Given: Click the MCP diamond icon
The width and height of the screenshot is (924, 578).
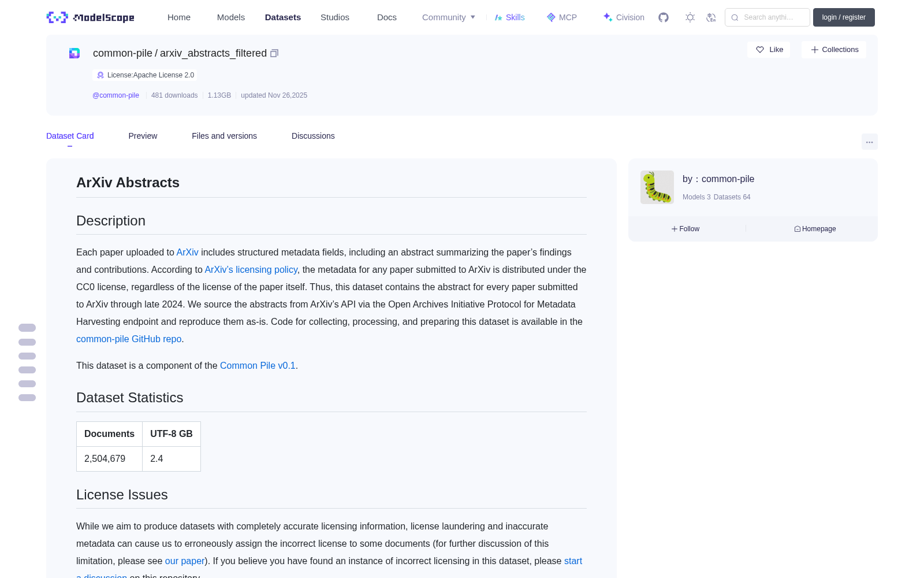Looking at the screenshot, I should [x=551, y=17].
